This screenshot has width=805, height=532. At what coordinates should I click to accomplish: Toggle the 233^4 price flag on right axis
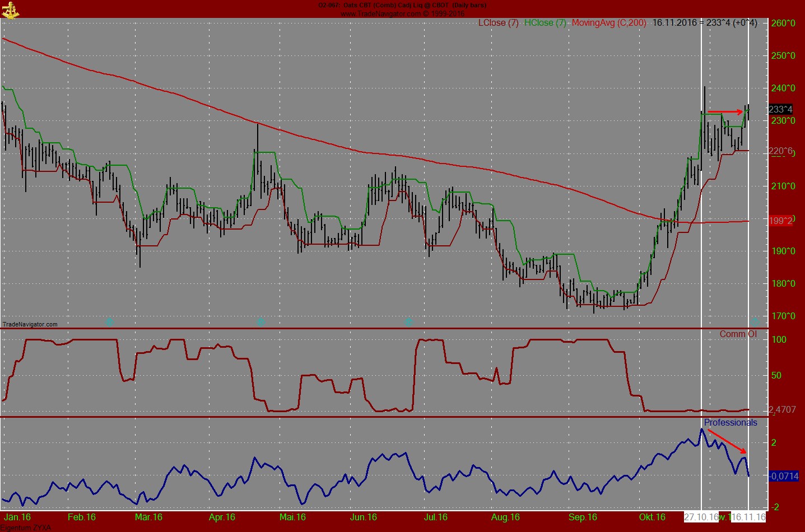pos(781,109)
